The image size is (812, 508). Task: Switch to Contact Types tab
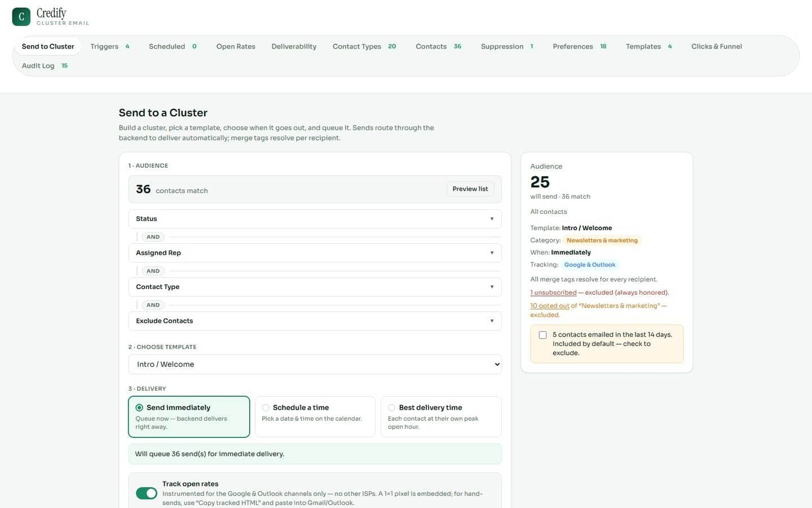(364, 46)
